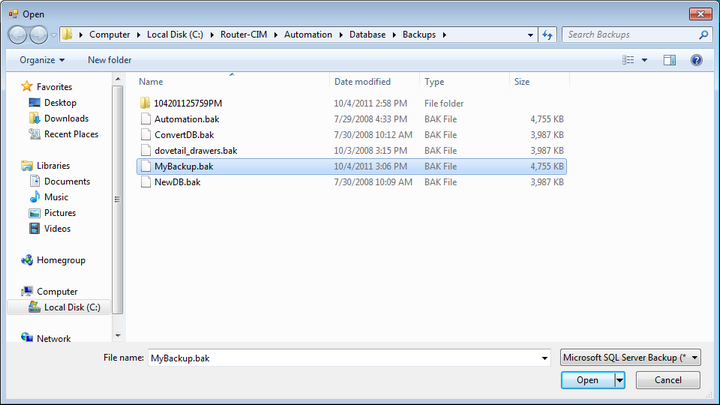Click the refresh button beside address bar
720x405 pixels.
point(547,34)
